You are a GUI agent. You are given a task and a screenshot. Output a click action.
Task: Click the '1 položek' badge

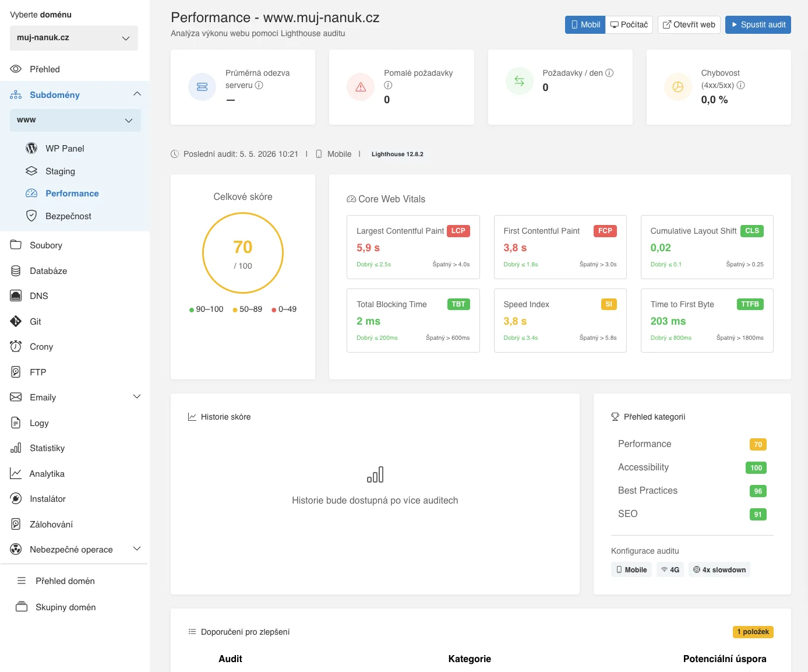753,632
